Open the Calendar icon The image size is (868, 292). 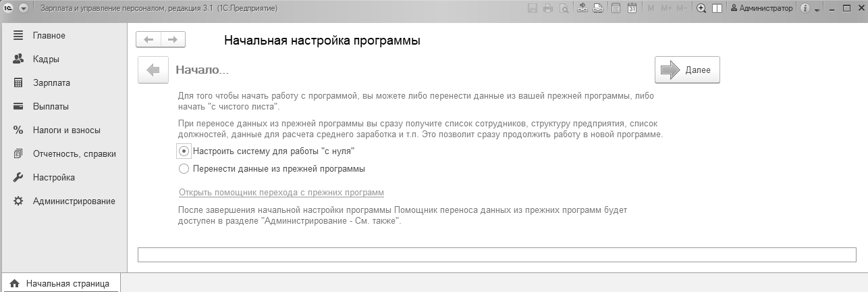point(632,9)
